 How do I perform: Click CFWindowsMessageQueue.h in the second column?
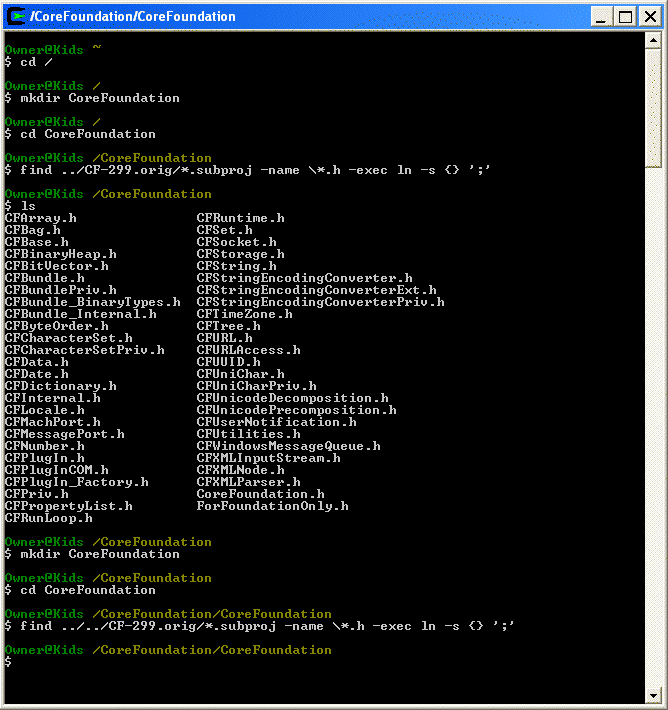(x=288, y=446)
